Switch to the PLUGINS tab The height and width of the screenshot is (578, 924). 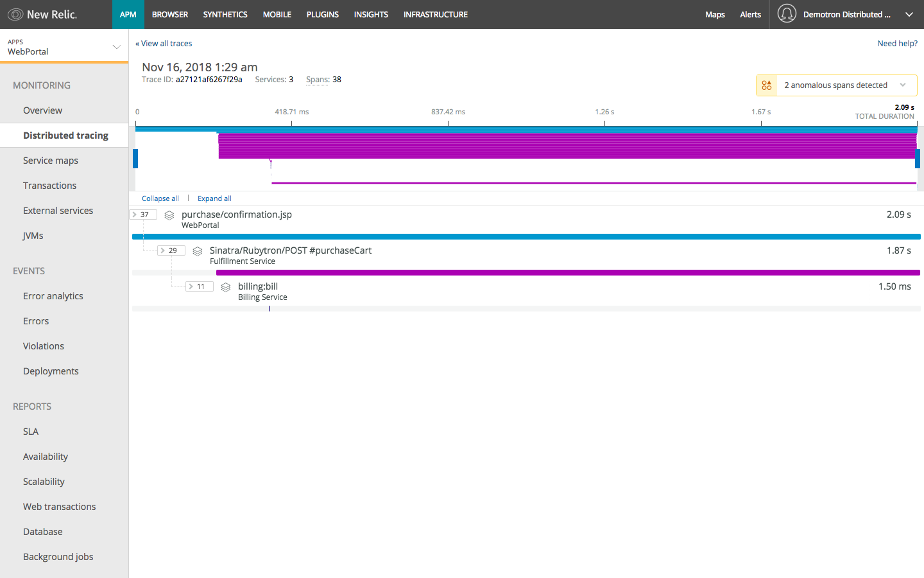tap(323, 14)
